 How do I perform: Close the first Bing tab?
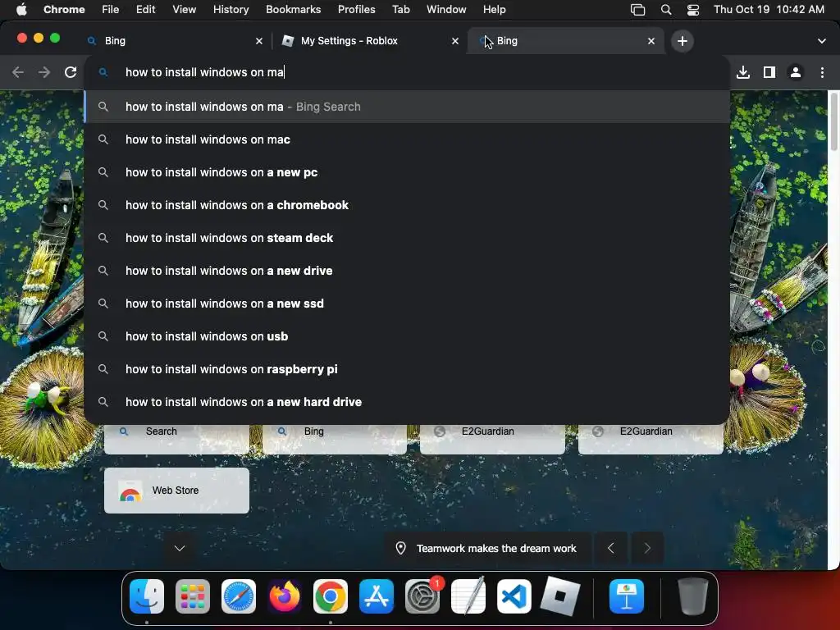click(259, 41)
